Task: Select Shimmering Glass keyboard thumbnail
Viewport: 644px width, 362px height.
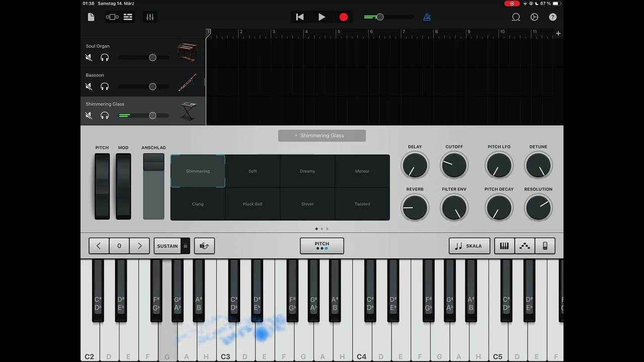Action: [188, 111]
